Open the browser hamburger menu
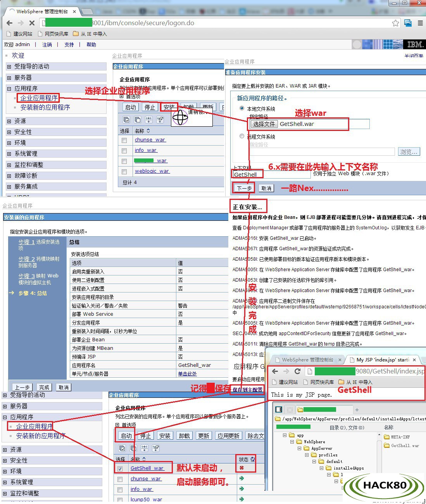Screen dimensions: 426x504 coord(420,23)
